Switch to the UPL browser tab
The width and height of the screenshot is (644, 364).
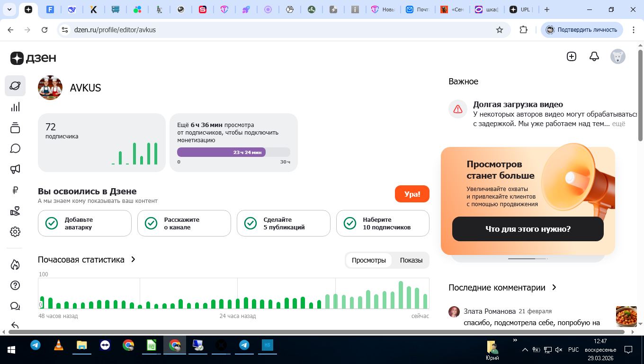point(520,9)
